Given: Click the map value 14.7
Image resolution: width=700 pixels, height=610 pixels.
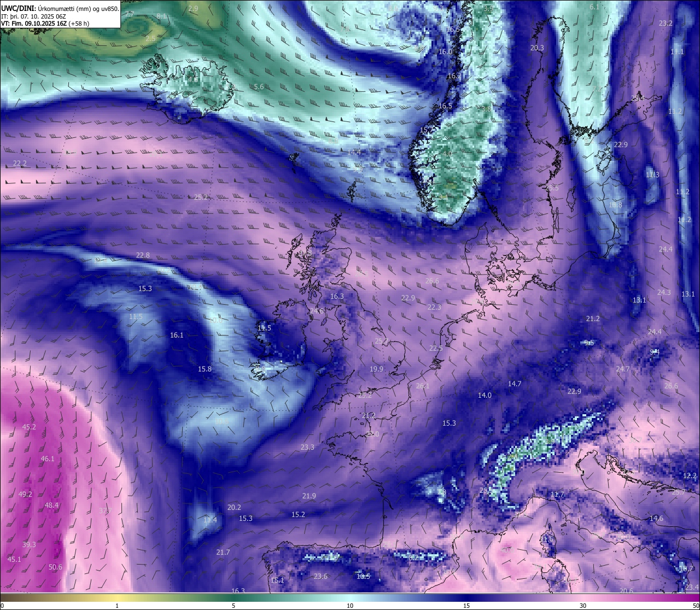Looking at the screenshot, I should [514, 384].
